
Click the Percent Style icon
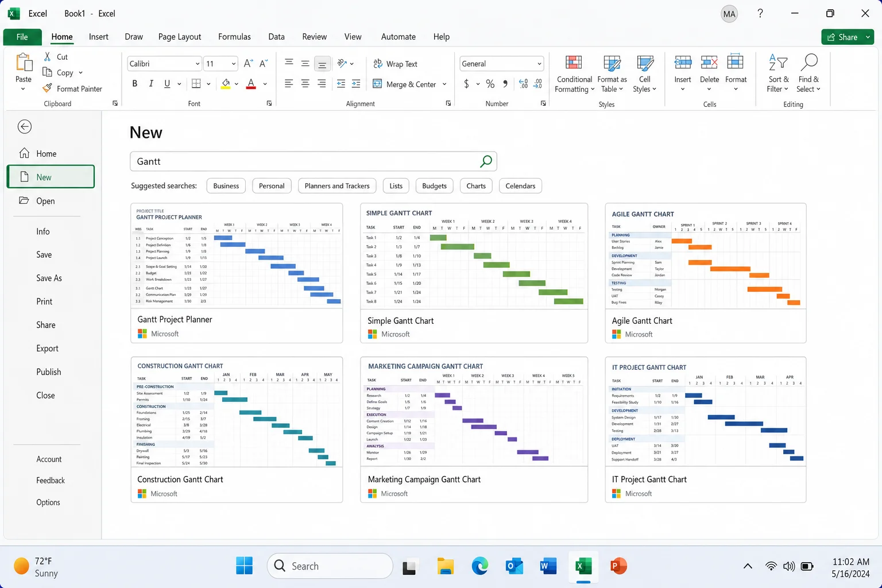click(x=490, y=84)
